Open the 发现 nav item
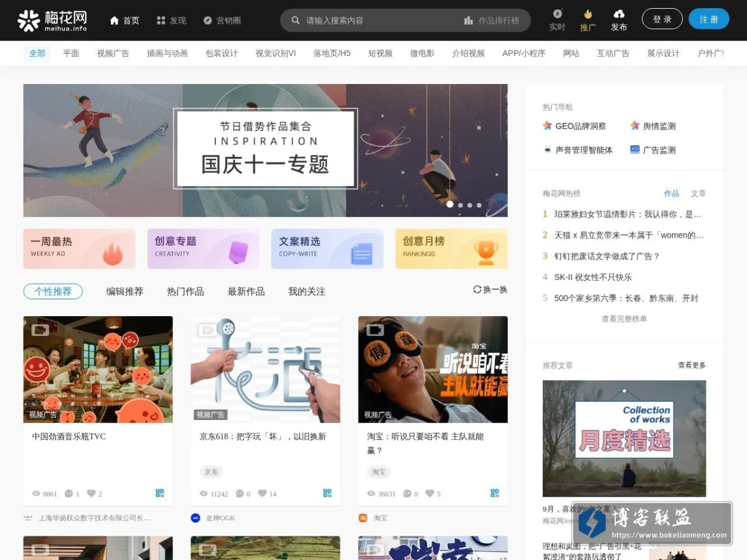747x560 pixels. (171, 21)
